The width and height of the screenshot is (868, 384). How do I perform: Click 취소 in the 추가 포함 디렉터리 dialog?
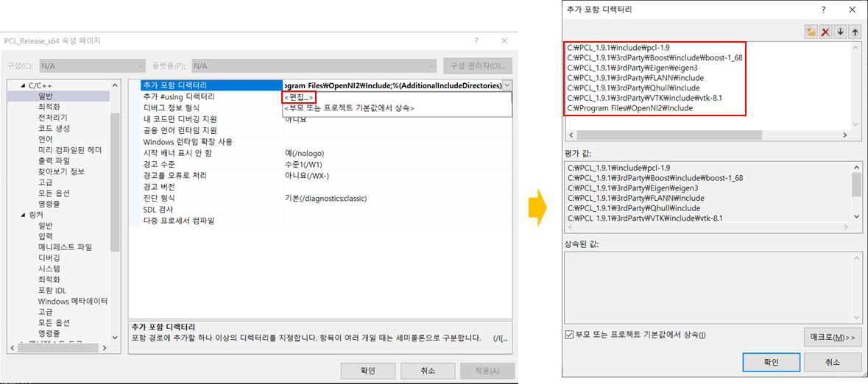pos(833,363)
